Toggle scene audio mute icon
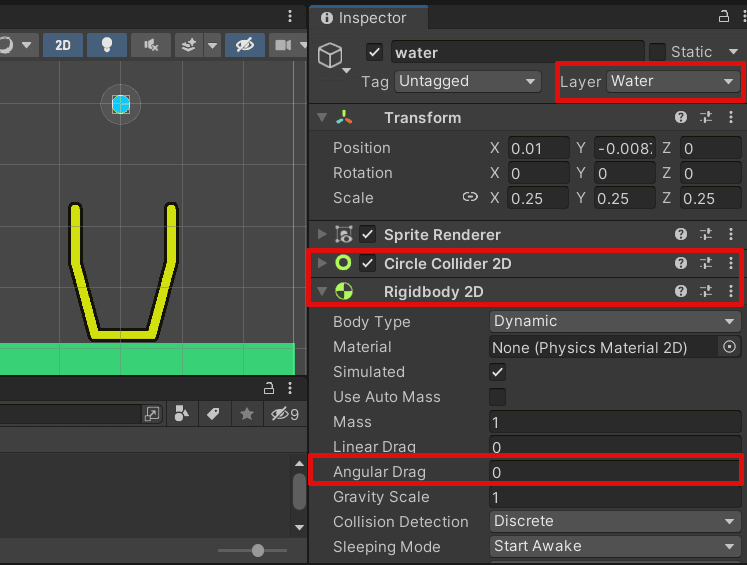Screen dimensions: 747x565 point(151,45)
